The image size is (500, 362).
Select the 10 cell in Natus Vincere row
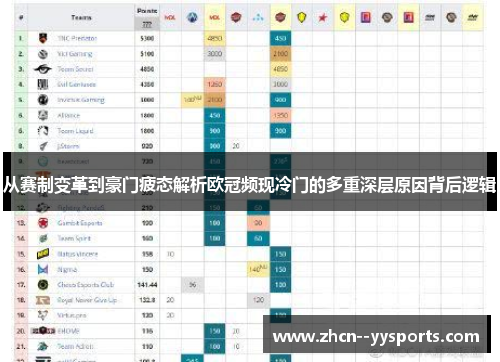point(170,254)
